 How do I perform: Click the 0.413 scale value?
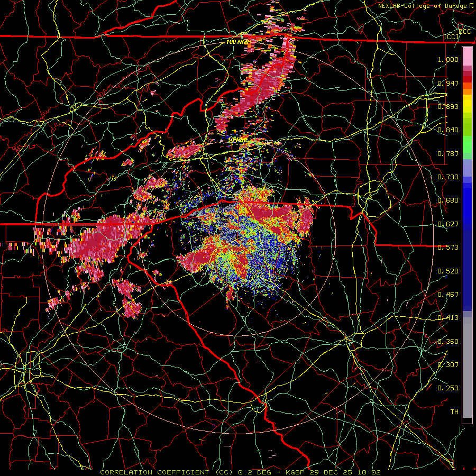click(448, 318)
